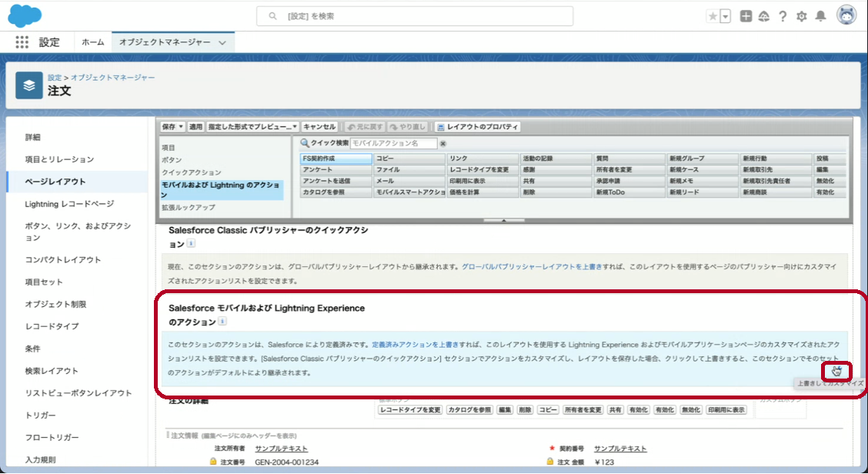Open the setup gear icon

(802, 16)
